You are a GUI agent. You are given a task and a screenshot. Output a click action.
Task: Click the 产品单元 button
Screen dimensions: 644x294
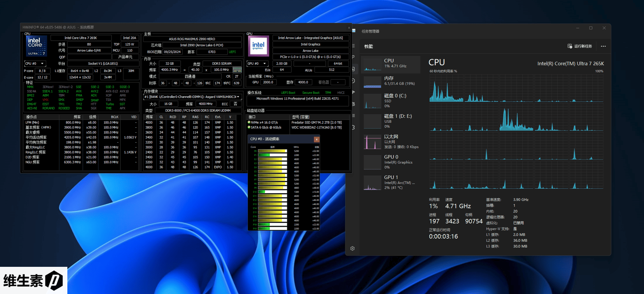pos(125,57)
